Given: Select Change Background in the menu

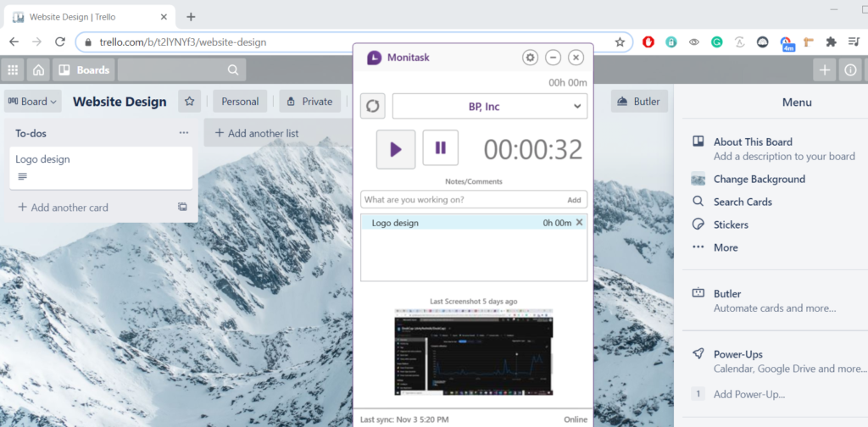Looking at the screenshot, I should [x=759, y=179].
